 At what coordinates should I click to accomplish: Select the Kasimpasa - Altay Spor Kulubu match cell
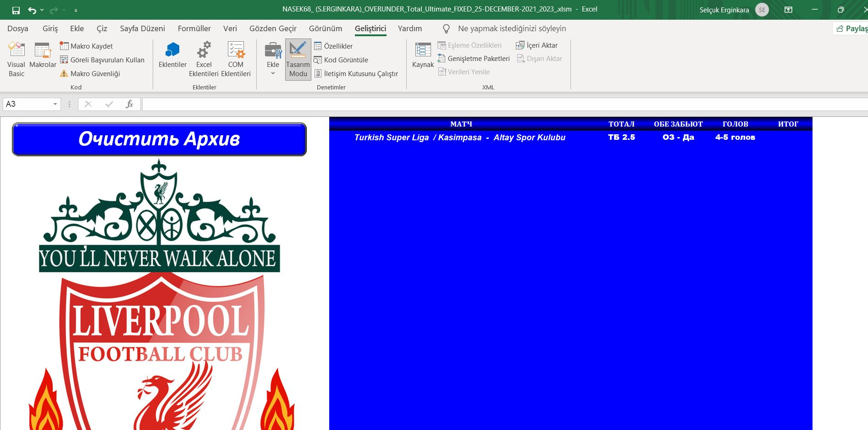tap(460, 138)
